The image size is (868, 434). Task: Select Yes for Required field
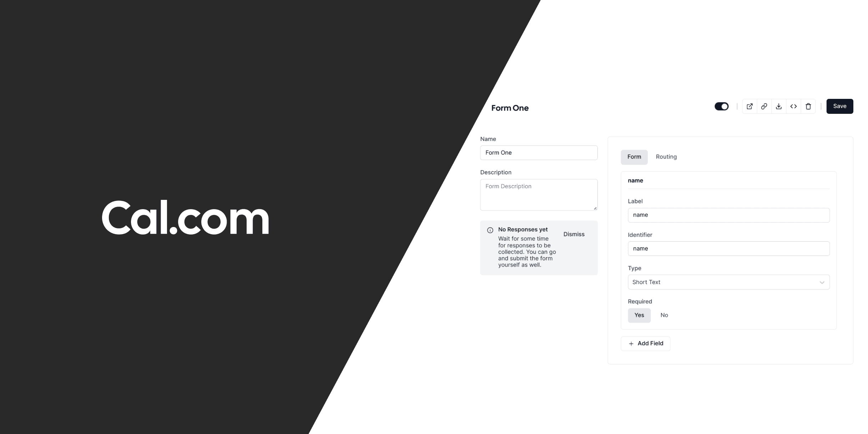pos(639,315)
